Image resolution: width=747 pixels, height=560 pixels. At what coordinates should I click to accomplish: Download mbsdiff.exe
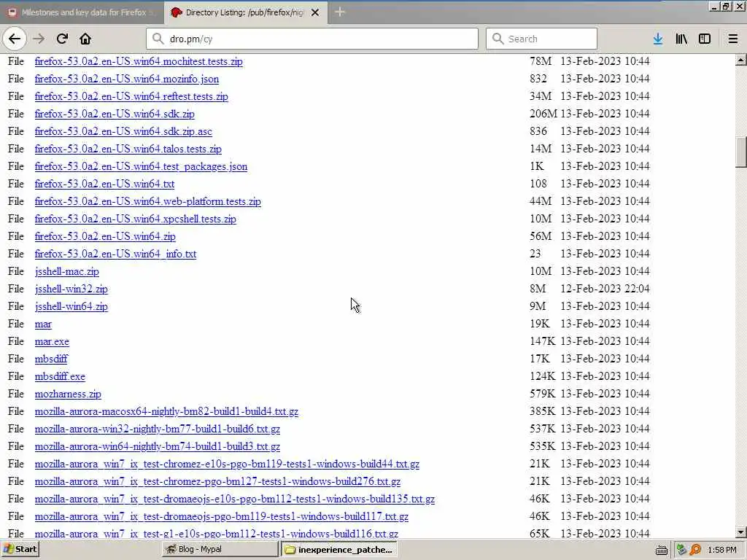tap(60, 377)
